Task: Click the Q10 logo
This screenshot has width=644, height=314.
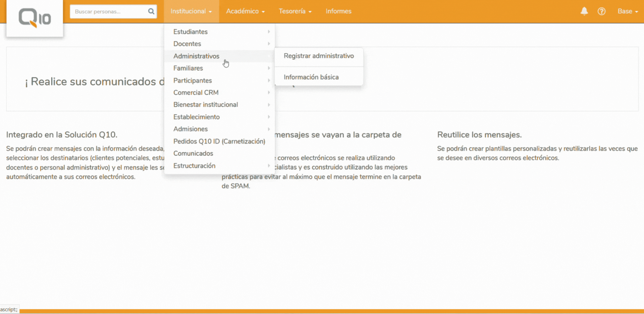Action: coord(35,18)
